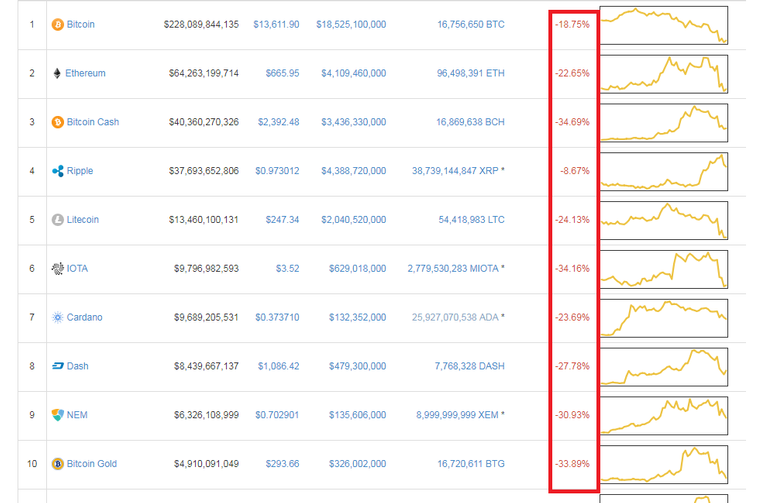Click the Bitcoin Cash logo icon

[x=58, y=122]
